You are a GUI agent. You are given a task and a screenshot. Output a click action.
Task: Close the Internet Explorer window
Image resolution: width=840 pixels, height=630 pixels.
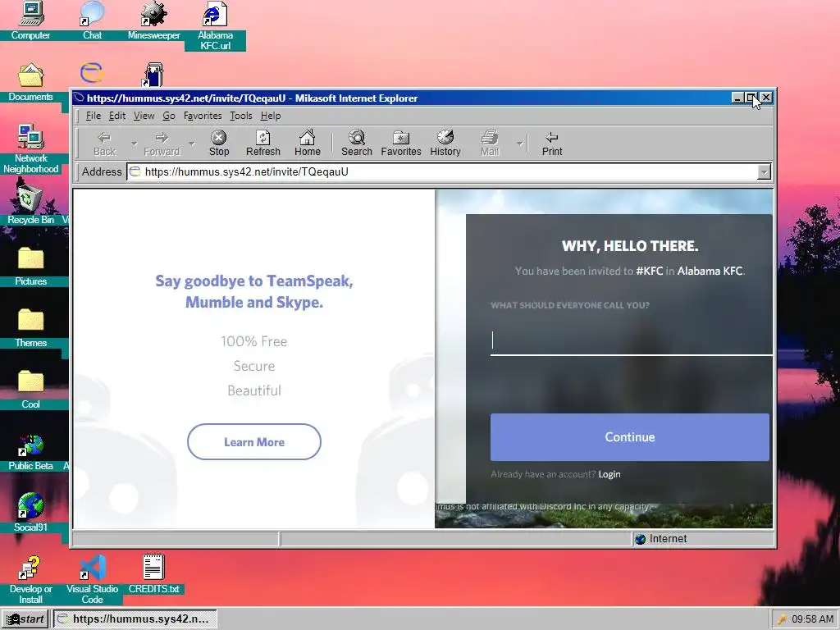pyautogui.click(x=766, y=98)
